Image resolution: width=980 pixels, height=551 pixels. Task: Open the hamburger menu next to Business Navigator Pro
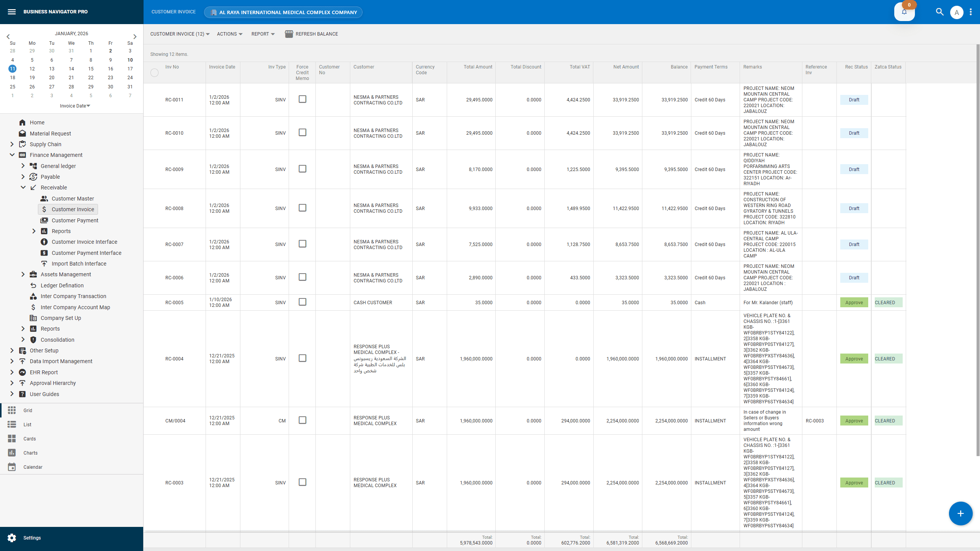[12, 11]
